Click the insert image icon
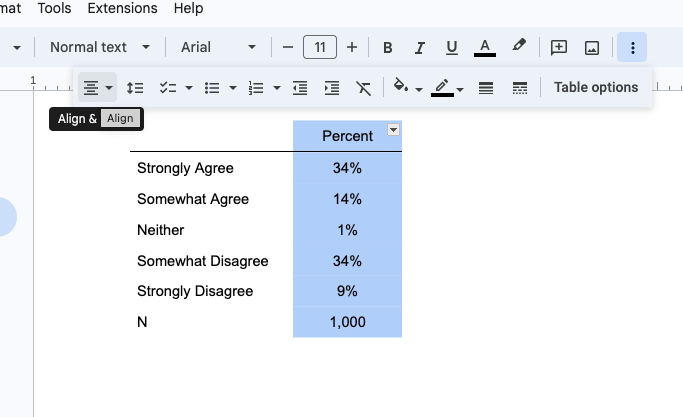683x417 pixels. pyautogui.click(x=592, y=47)
